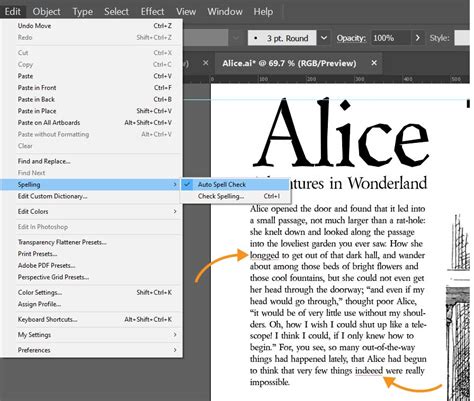474x401 pixels.
Task: Open the Type menu
Action: point(82,11)
